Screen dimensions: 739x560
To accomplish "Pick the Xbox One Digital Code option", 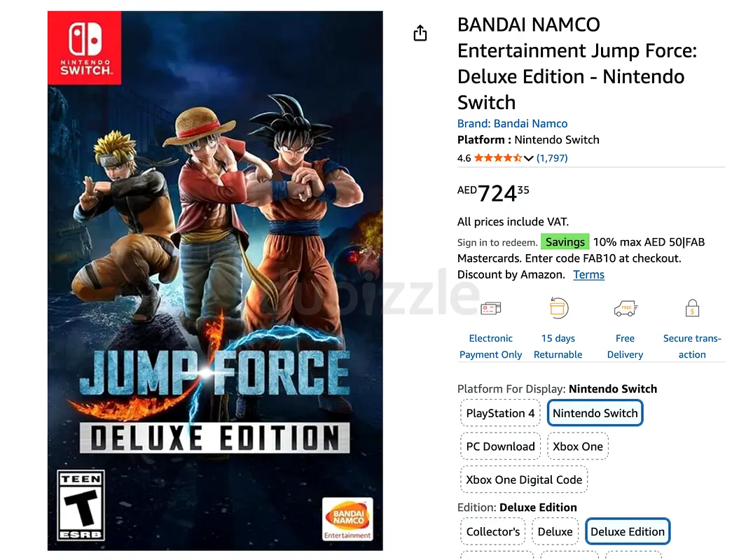I will pyautogui.click(x=524, y=480).
